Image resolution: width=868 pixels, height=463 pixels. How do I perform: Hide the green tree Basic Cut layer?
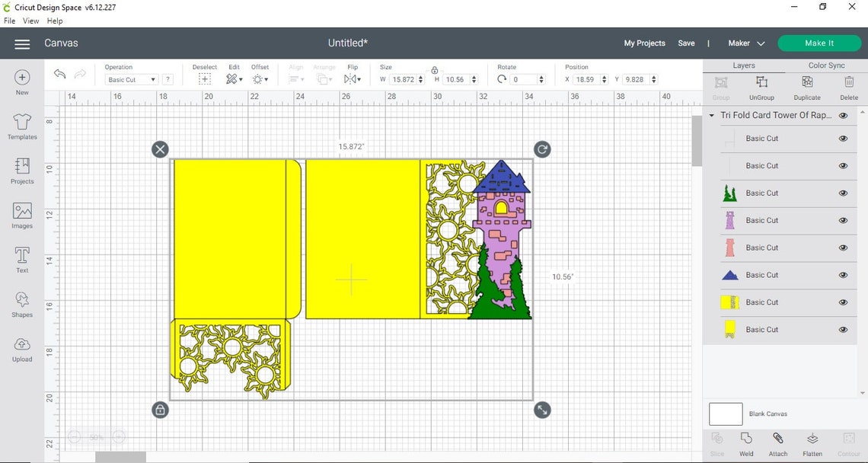tap(843, 193)
